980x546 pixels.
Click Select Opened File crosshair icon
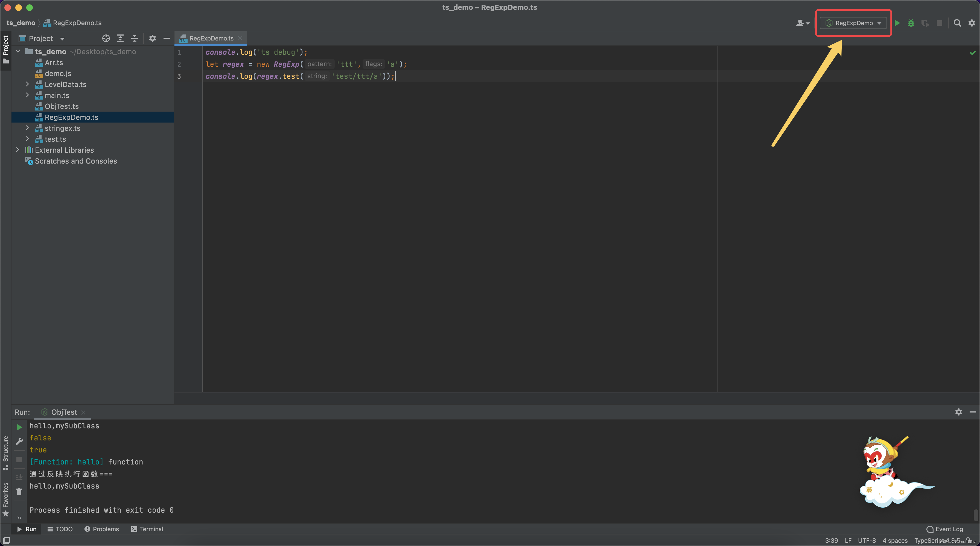click(x=106, y=38)
